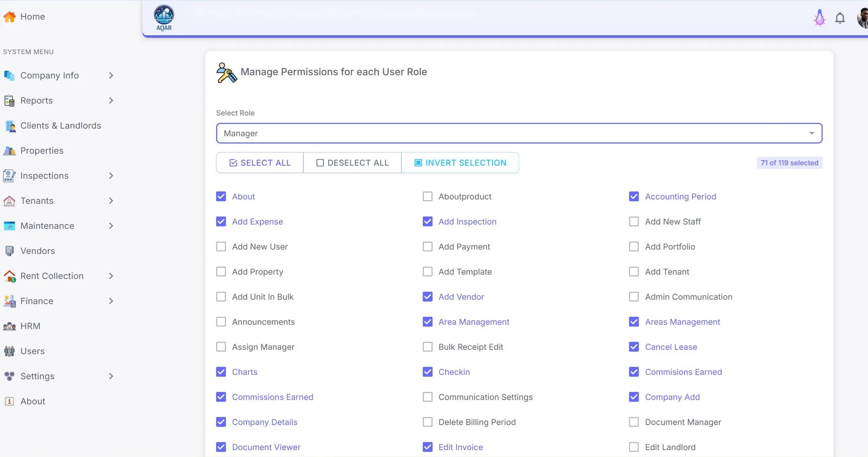
Task: Click the INVERT SELECTION button
Action: coord(460,163)
